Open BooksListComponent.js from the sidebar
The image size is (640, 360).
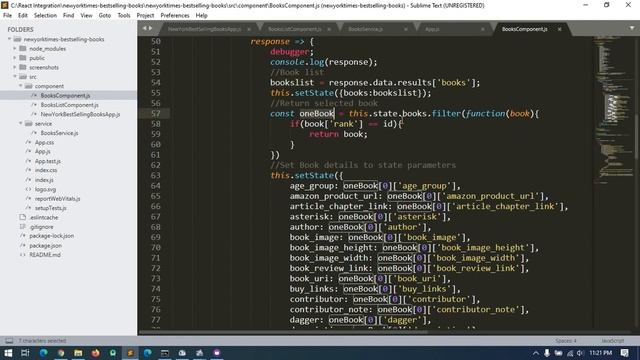69,105
